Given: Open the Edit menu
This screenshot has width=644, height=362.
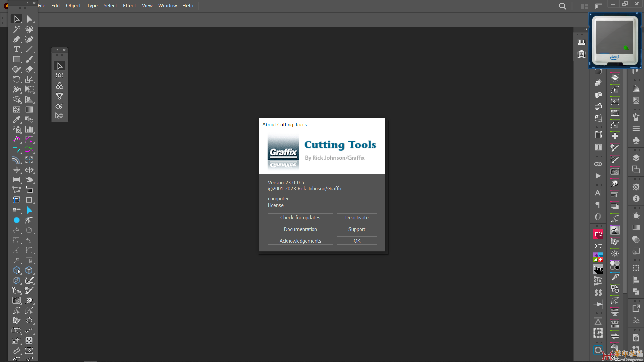Looking at the screenshot, I should [56, 6].
